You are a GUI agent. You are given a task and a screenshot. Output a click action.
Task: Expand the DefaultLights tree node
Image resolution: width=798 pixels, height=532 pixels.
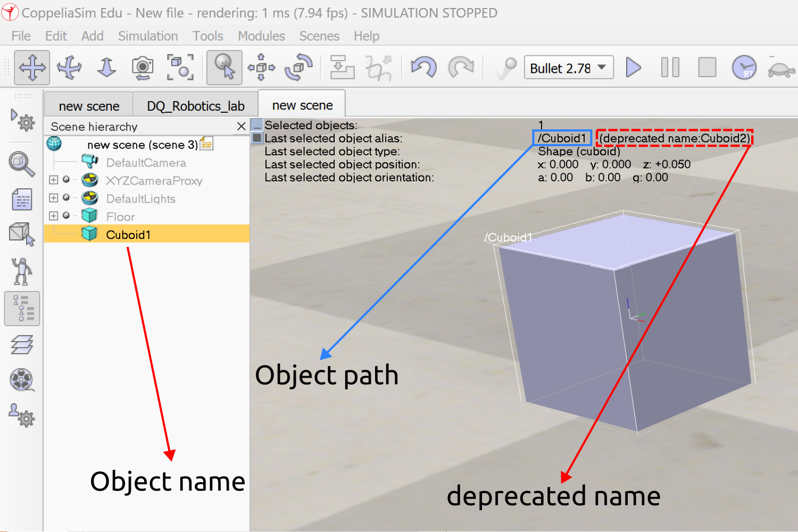53,198
